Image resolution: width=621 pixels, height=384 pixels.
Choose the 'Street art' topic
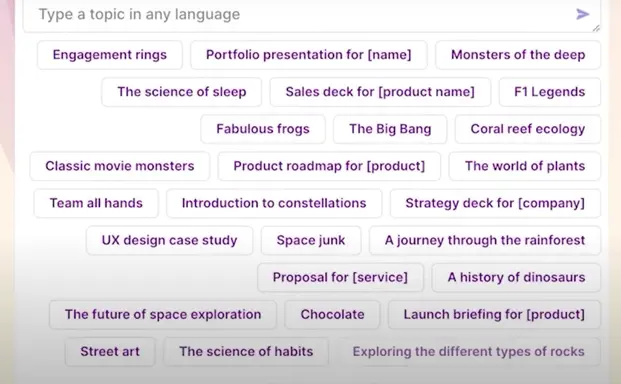coord(110,352)
